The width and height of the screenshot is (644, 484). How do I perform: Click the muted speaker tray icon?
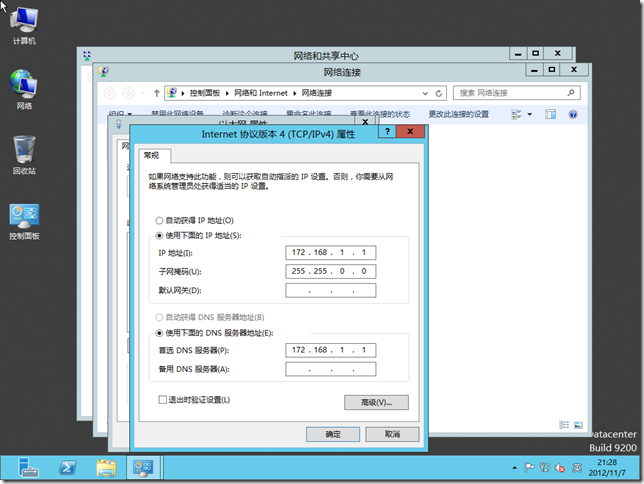[560, 468]
